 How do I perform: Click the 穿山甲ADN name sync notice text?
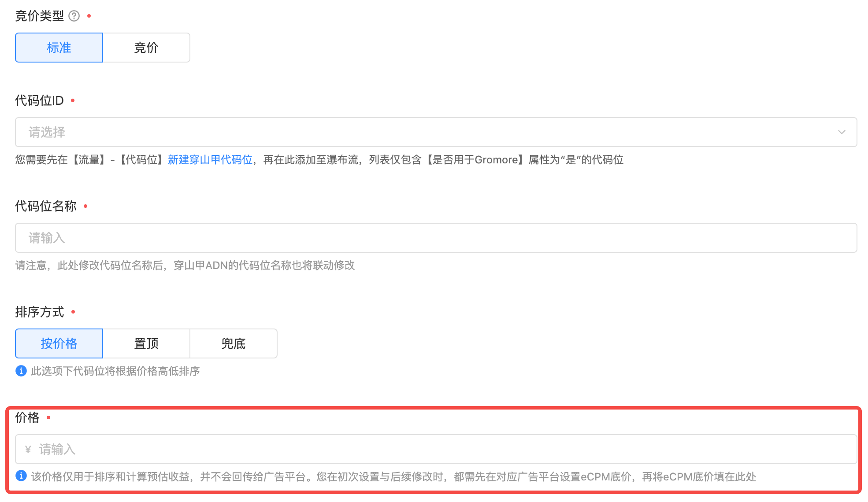[x=185, y=265]
